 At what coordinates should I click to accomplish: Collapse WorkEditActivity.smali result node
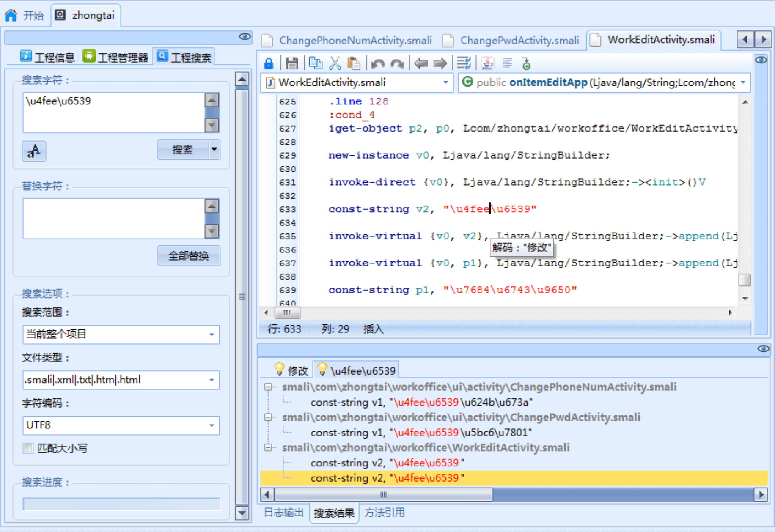268,447
